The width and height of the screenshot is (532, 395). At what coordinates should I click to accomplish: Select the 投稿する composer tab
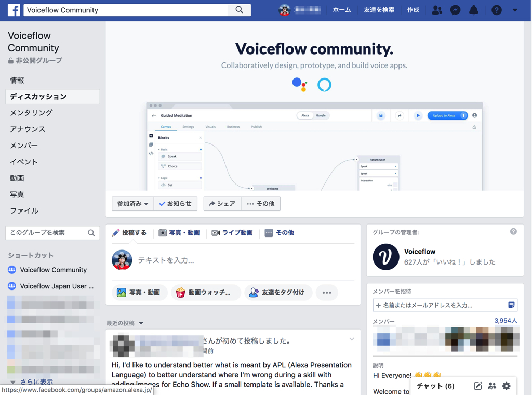(x=129, y=233)
